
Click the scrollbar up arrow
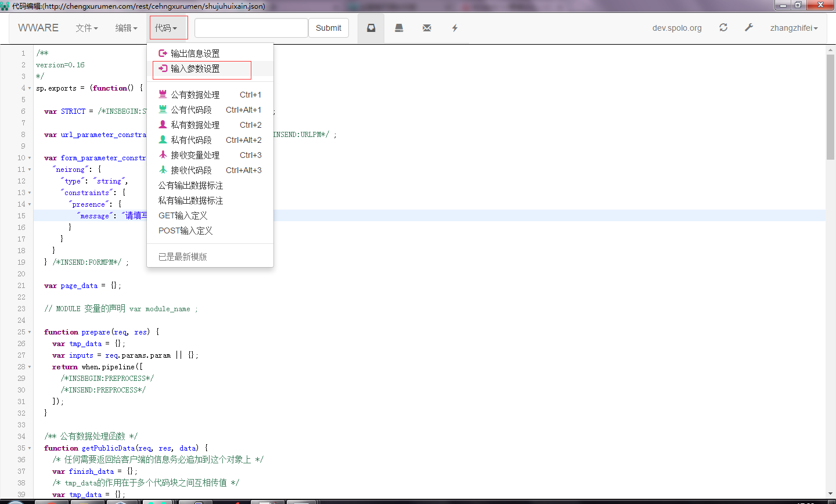point(830,51)
